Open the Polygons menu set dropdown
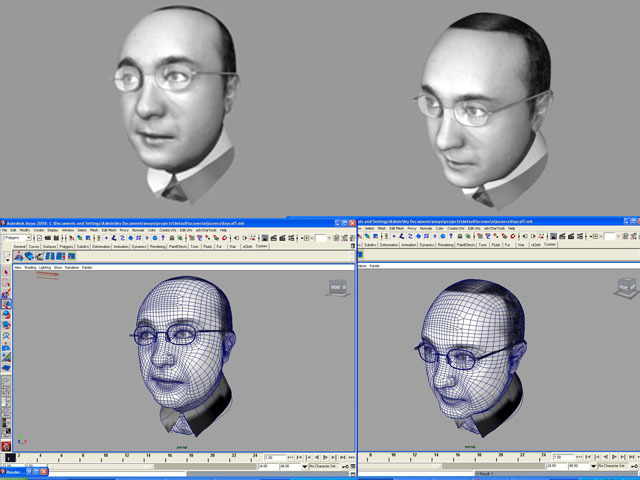640x480 pixels. pyautogui.click(x=18, y=238)
